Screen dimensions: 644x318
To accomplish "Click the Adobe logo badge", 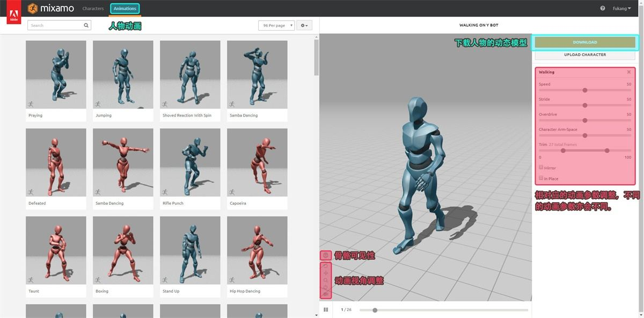I will point(13,12).
